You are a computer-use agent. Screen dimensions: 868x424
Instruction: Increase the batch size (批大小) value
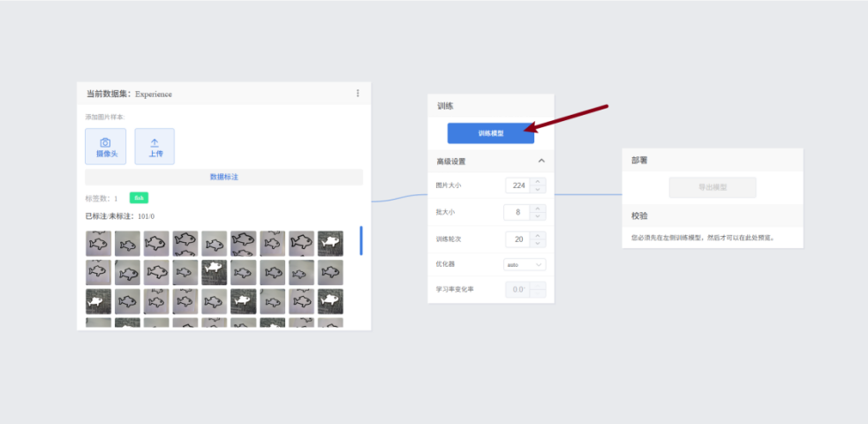coord(540,208)
